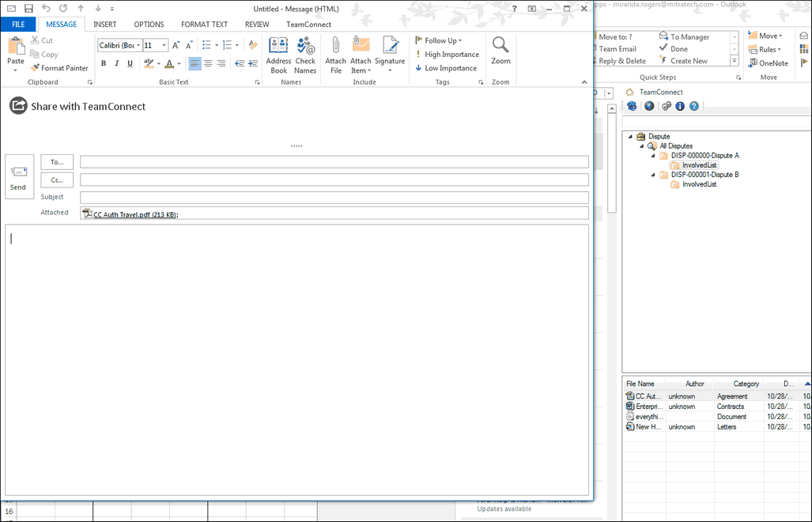
Task: Toggle center text alignment
Action: [208, 63]
